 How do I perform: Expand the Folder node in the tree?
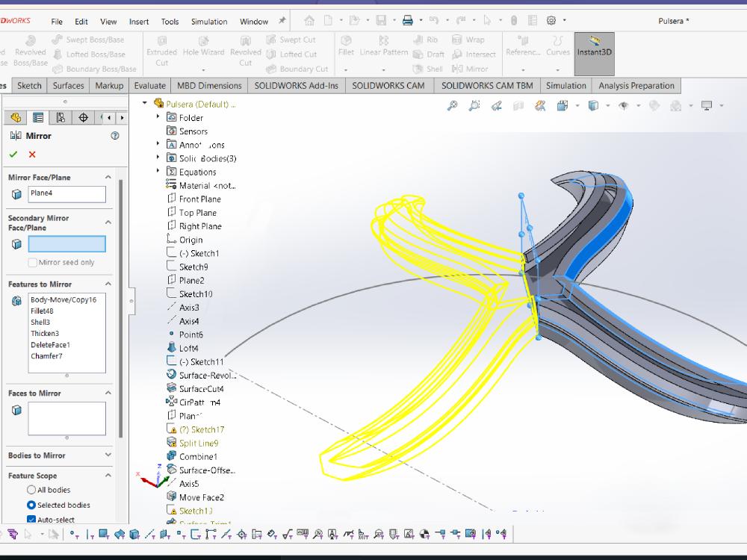point(158,116)
